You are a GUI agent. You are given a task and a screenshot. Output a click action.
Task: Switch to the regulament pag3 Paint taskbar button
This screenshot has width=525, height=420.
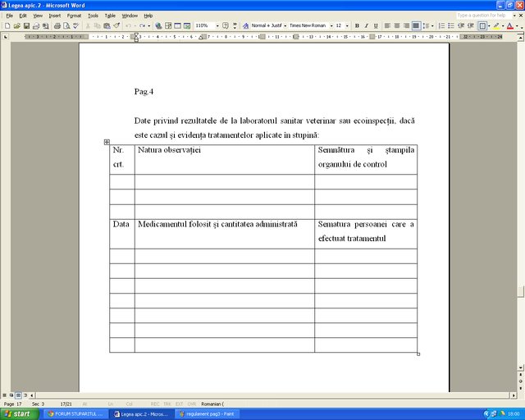pos(207,414)
